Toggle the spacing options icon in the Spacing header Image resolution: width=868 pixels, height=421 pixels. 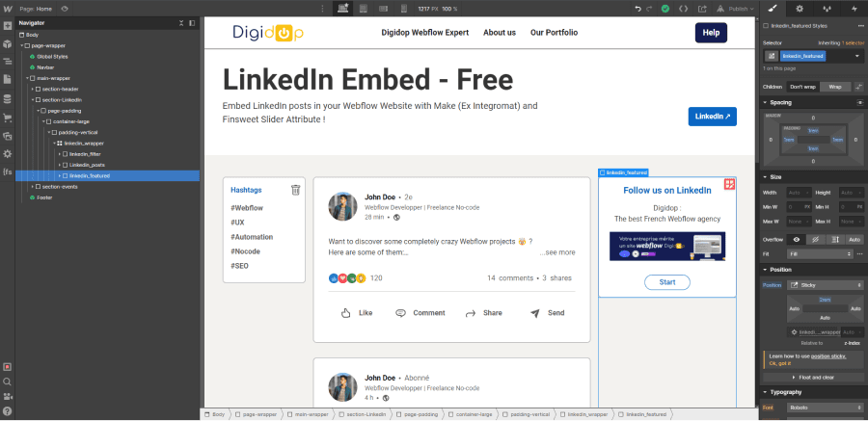point(859,102)
